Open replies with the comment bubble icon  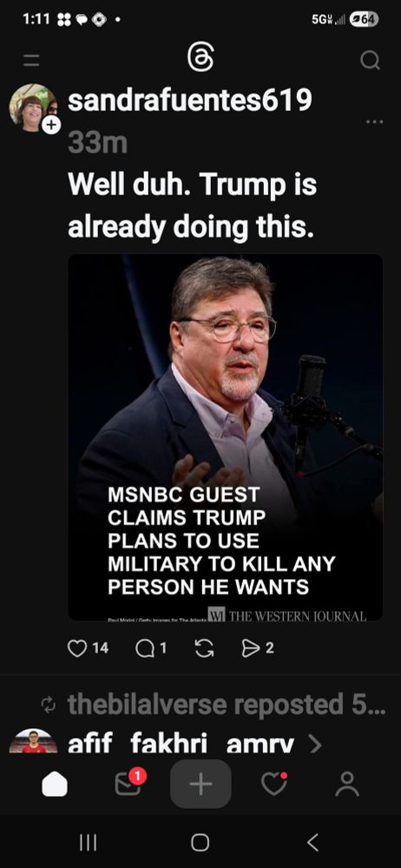coord(145,648)
